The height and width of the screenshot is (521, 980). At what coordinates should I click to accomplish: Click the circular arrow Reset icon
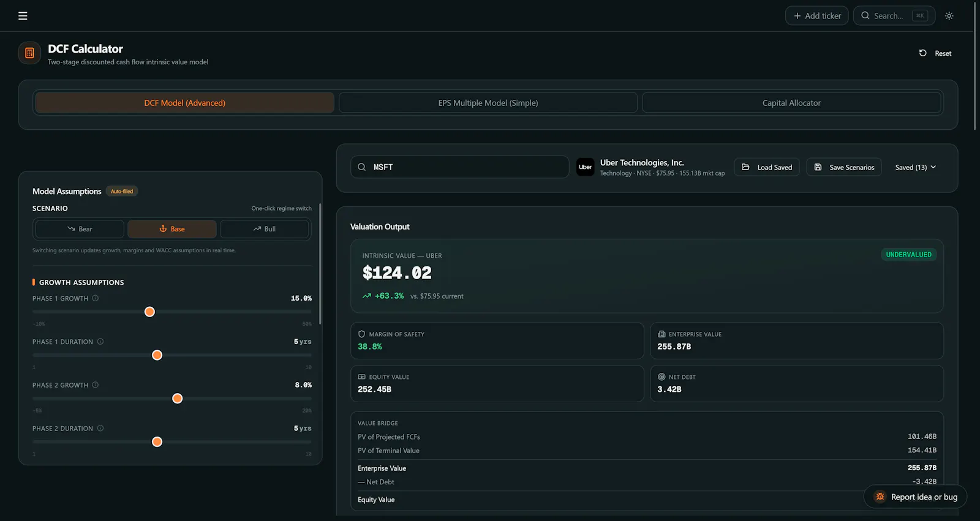923,53
